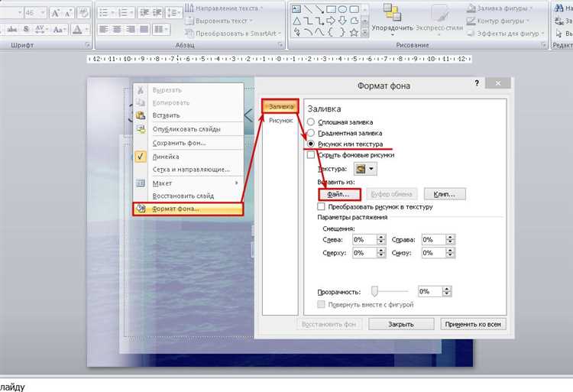The image size is (573, 392).
Task: Open the line spacing option
Action: [173, 13]
